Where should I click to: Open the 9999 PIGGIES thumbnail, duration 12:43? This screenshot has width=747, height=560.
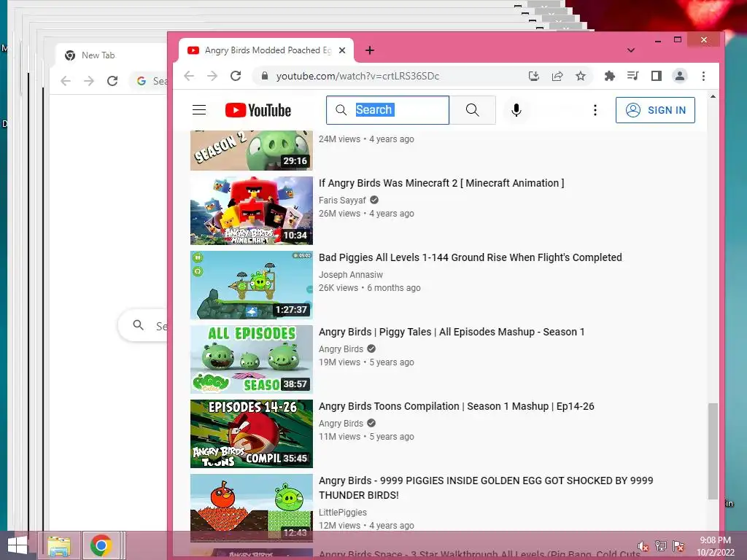click(x=252, y=507)
